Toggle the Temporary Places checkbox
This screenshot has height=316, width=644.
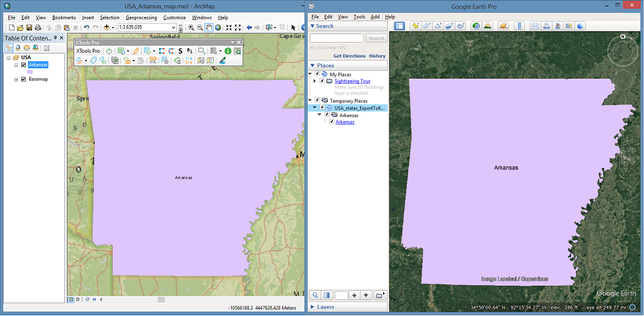[317, 101]
